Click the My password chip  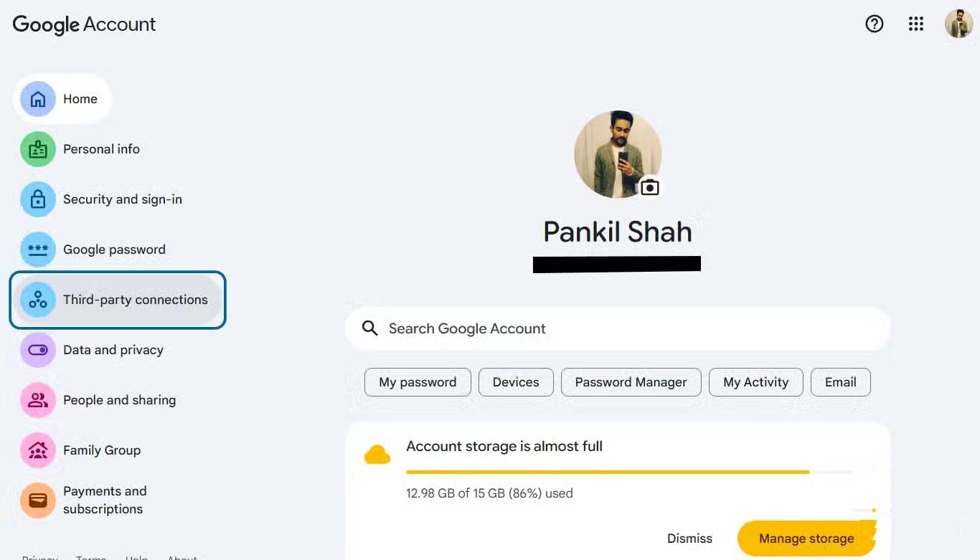(418, 382)
